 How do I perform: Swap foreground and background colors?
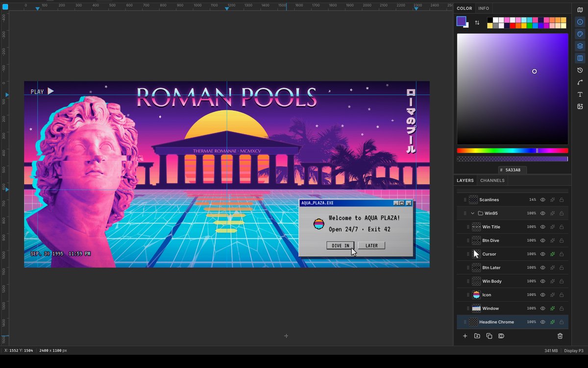(x=477, y=23)
